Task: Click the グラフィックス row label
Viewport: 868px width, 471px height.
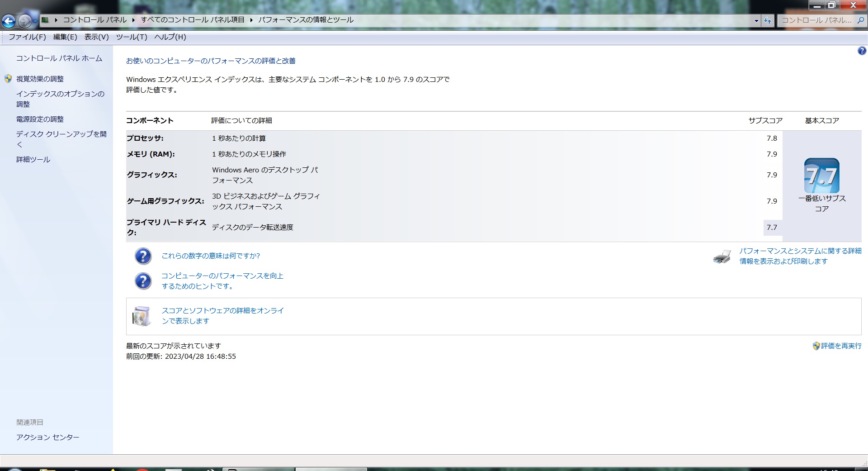Action: pos(152,175)
